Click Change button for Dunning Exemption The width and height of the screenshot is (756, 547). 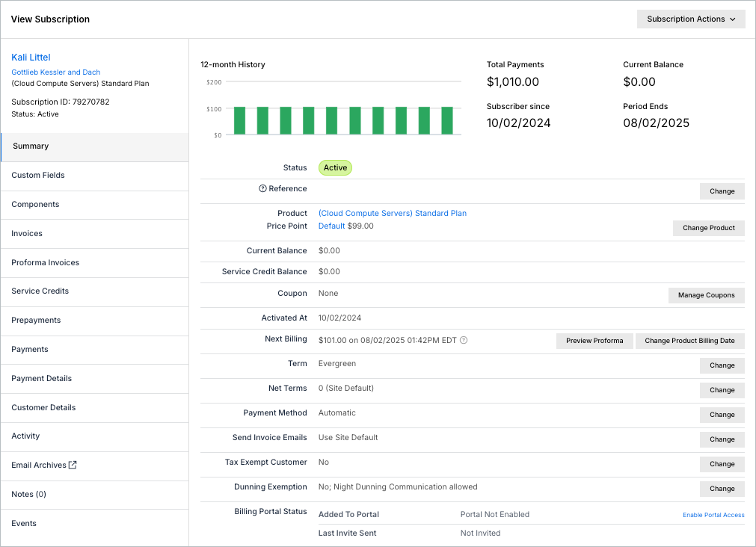click(722, 488)
